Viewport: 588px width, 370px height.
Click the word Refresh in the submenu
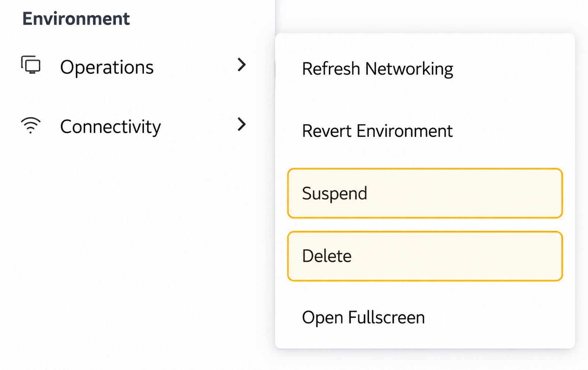(331, 69)
